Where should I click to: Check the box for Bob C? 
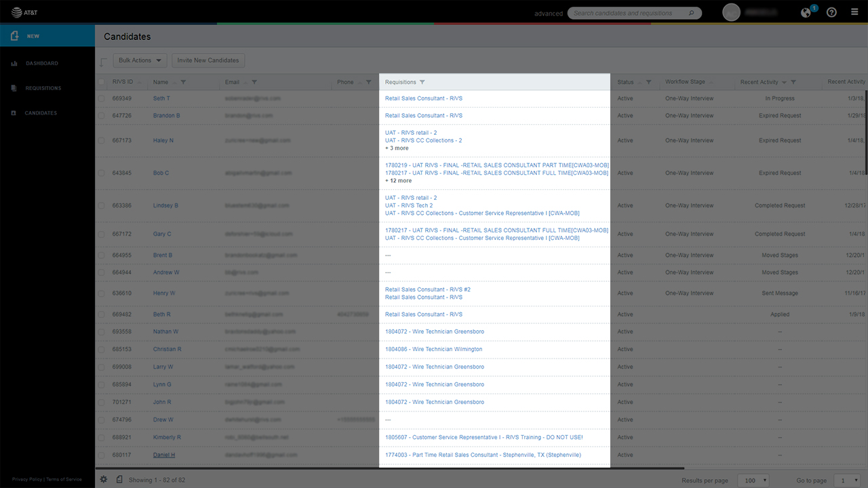pyautogui.click(x=102, y=173)
